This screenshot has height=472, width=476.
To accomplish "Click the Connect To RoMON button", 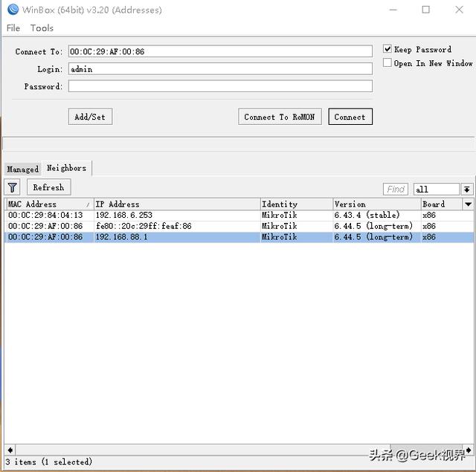I will tap(280, 117).
